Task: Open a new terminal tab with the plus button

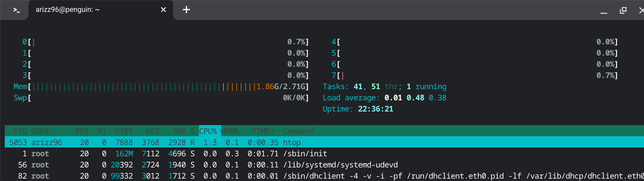Action: 186,10
